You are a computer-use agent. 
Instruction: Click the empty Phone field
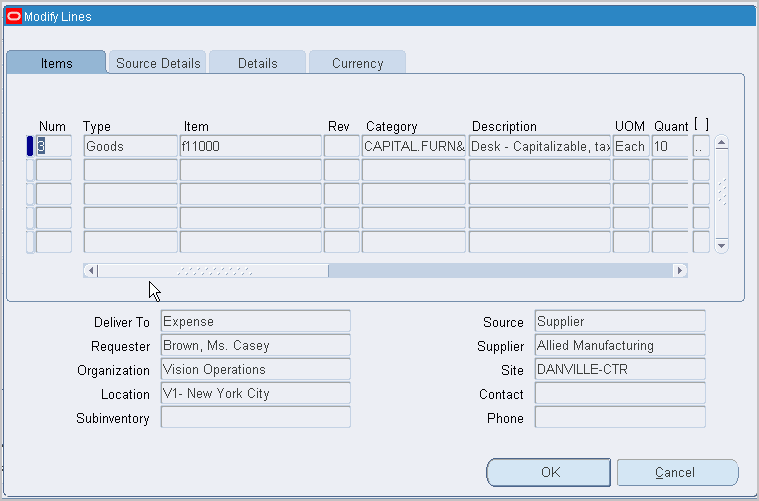(x=620, y=417)
